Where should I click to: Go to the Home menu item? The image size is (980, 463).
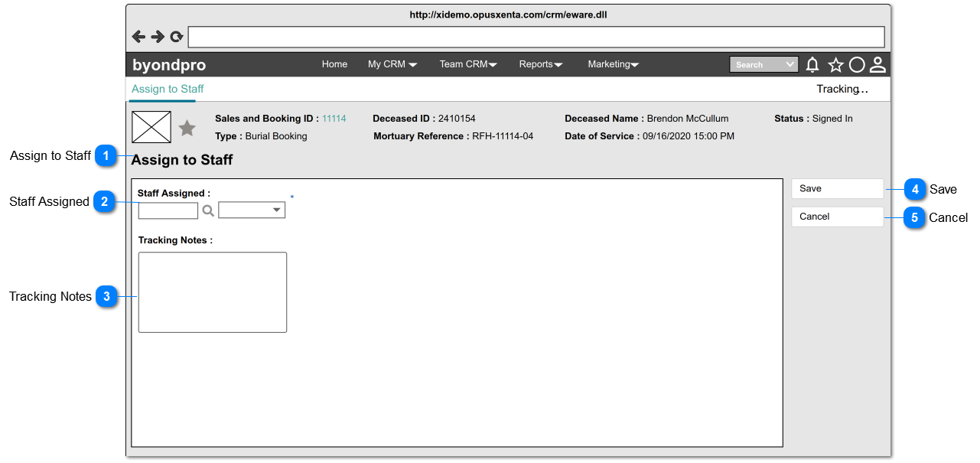334,64
